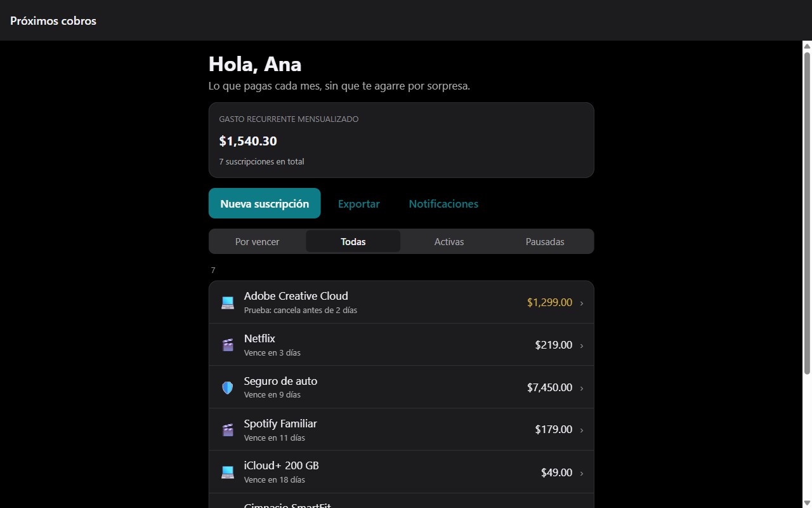Click the clapperboard icon beside Spotify Familiar
The width and height of the screenshot is (812, 508).
[x=228, y=430]
